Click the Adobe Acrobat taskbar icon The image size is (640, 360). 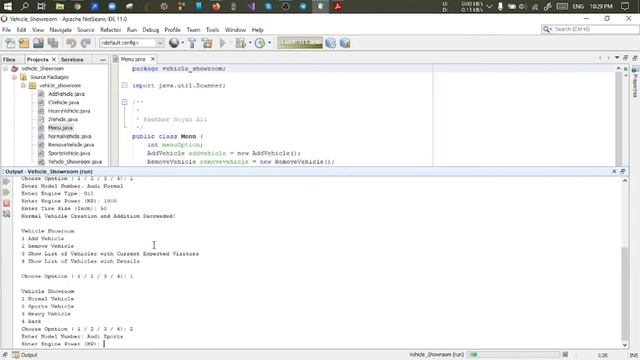(338, 6)
